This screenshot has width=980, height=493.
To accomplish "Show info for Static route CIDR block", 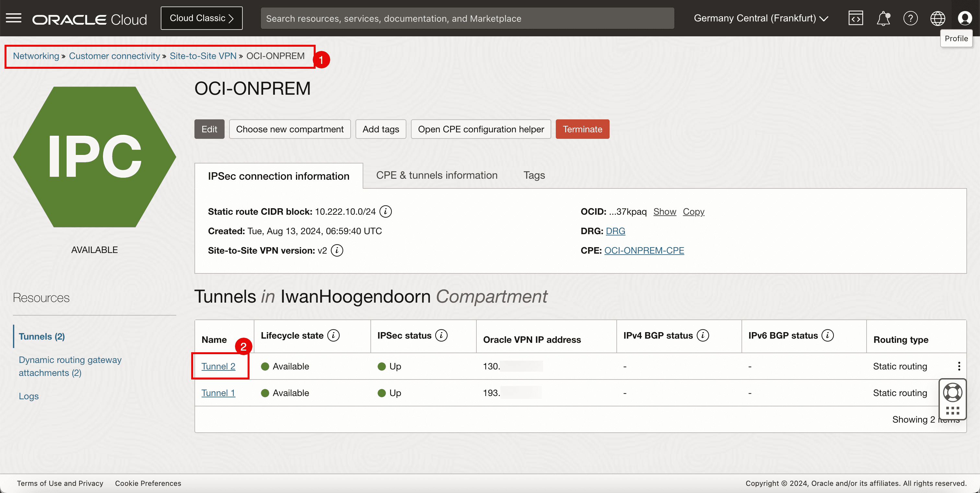I will pos(385,211).
